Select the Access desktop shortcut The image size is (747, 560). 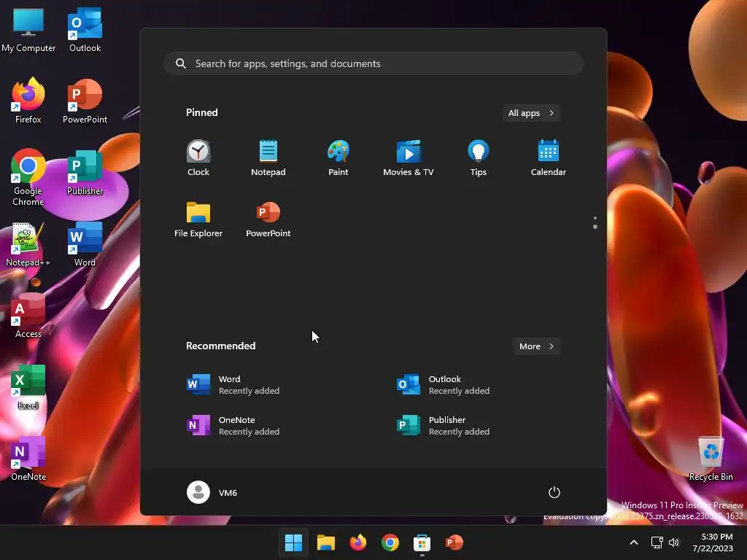point(28,315)
